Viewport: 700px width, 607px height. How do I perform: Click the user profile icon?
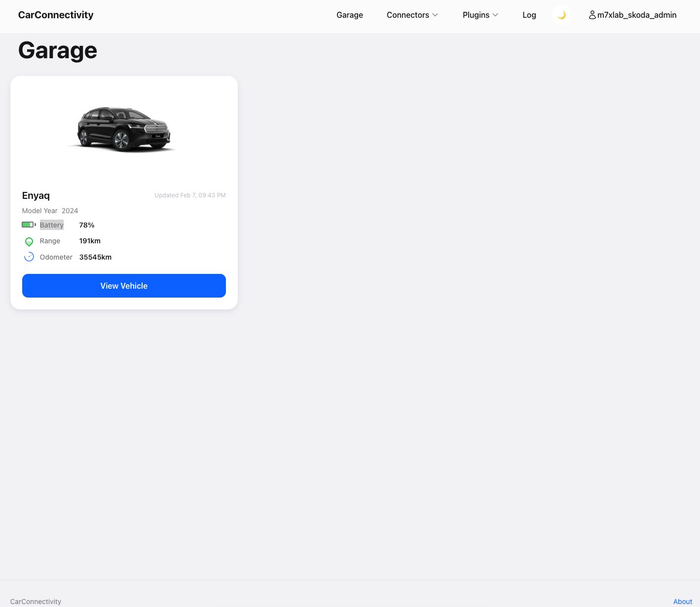(592, 15)
